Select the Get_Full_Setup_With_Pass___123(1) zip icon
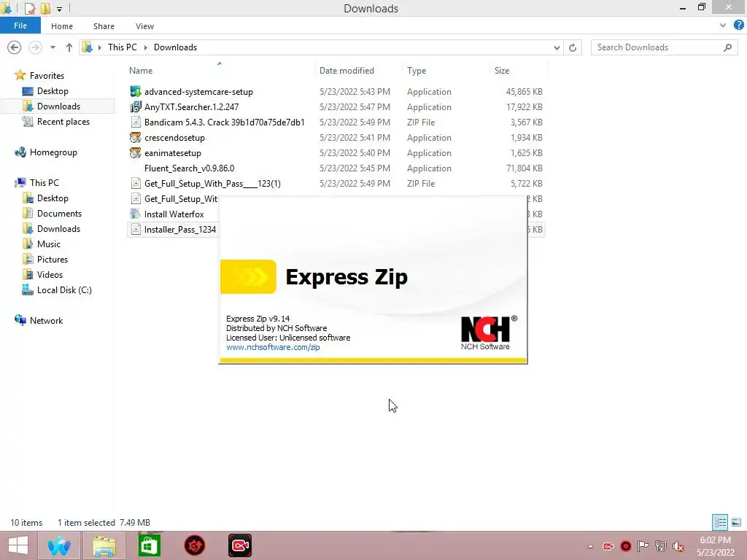Image resolution: width=747 pixels, height=560 pixels. pos(136,183)
